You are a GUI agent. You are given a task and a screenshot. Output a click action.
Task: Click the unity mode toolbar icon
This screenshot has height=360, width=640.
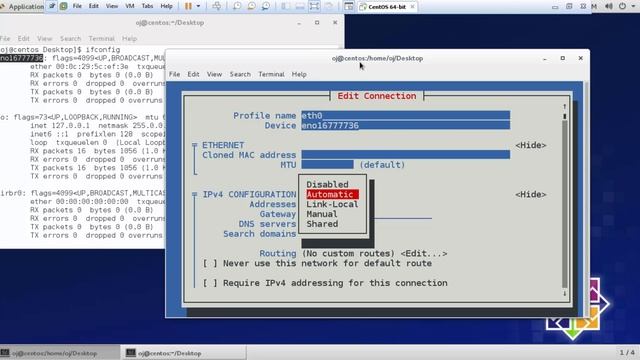coord(329,6)
